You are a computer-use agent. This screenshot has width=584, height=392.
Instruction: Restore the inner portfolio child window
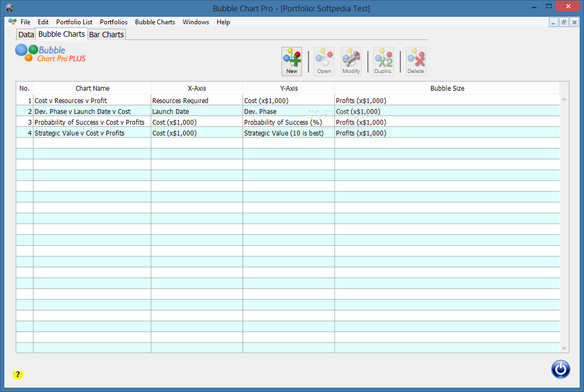pos(564,22)
